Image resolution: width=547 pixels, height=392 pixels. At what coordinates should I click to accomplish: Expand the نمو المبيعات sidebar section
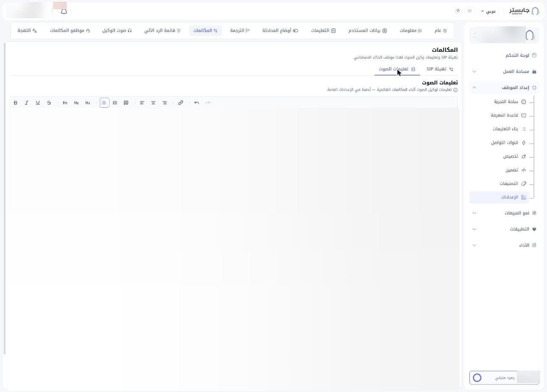click(504, 213)
